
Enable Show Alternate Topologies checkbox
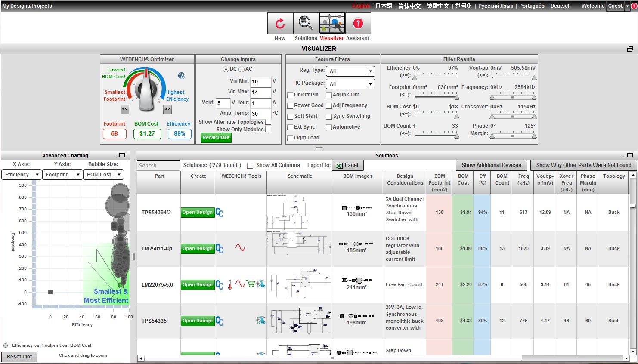pyautogui.click(x=268, y=122)
